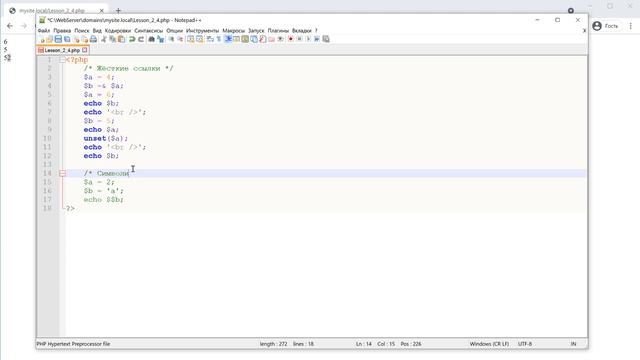Start macro recording with red dot

click(x=291, y=39)
